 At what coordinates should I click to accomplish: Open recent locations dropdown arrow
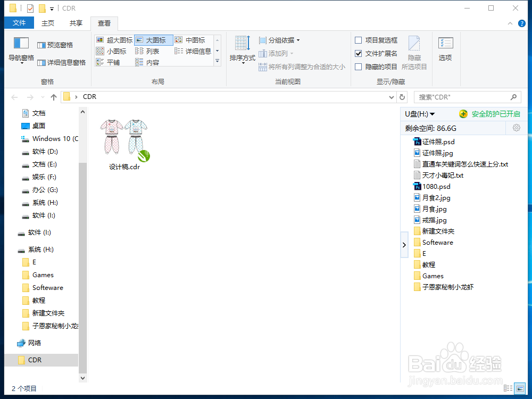point(43,97)
